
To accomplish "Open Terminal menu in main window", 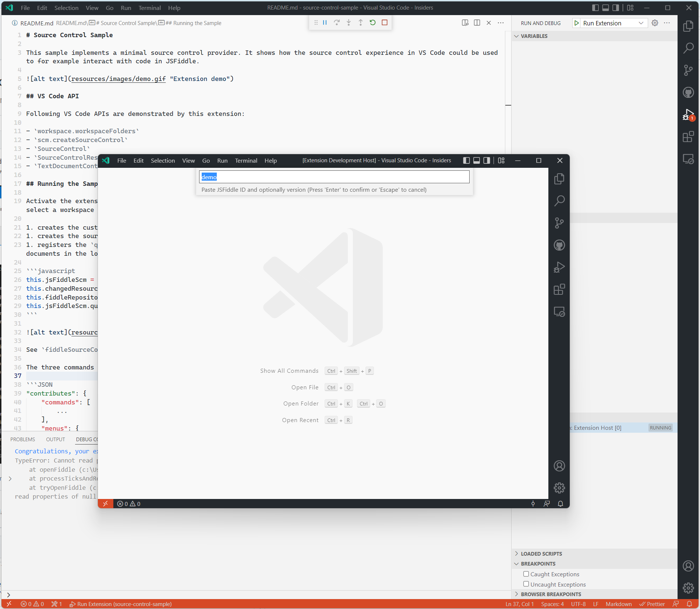I will pos(149,8).
